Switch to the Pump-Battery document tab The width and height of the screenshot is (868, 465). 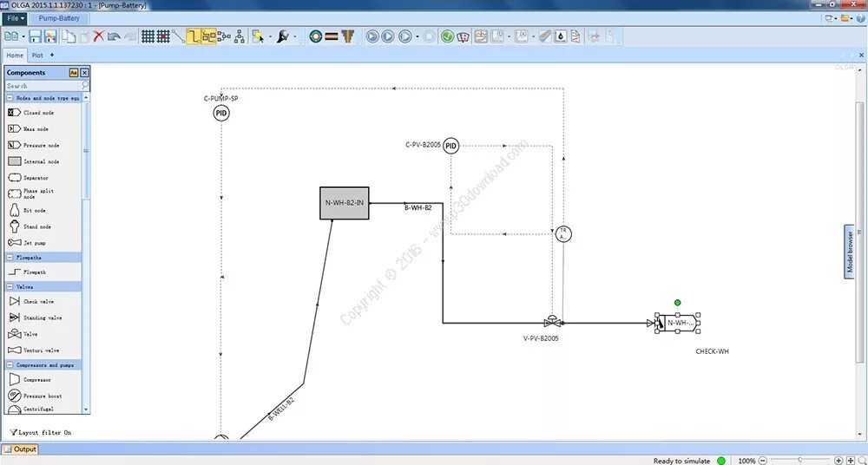click(x=59, y=18)
